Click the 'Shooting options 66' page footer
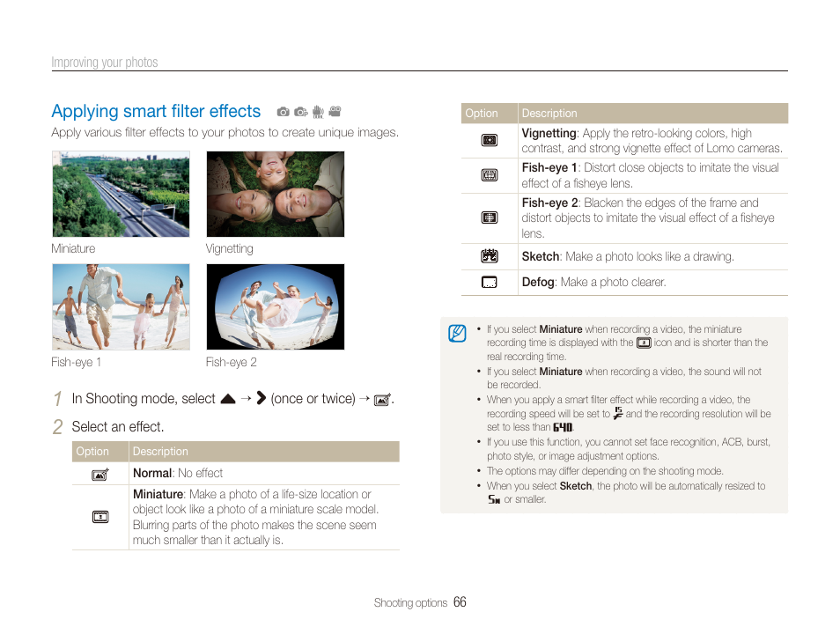The width and height of the screenshot is (840, 634). (420, 602)
